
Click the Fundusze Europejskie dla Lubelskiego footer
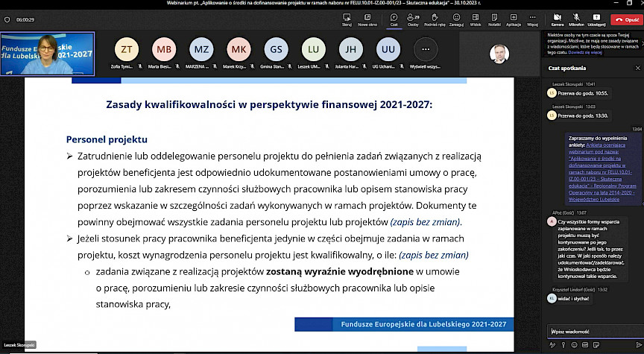(423, 324)
